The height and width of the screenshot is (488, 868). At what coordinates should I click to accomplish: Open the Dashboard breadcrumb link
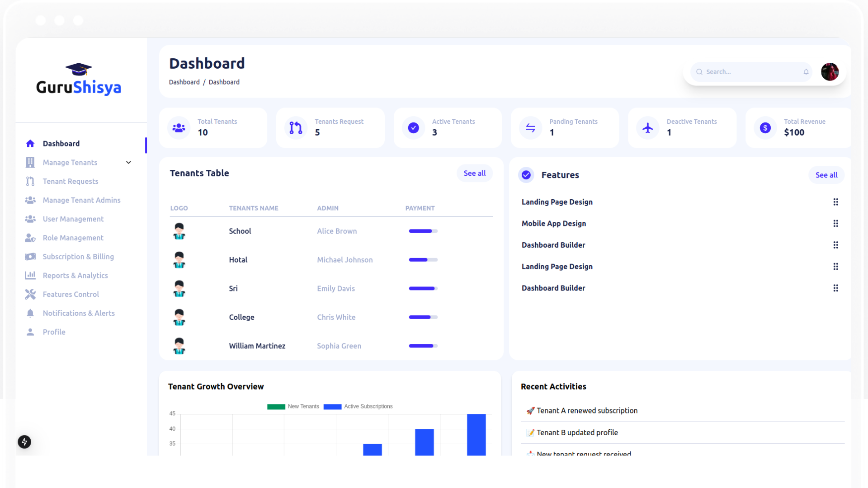[x=184, y=82]
